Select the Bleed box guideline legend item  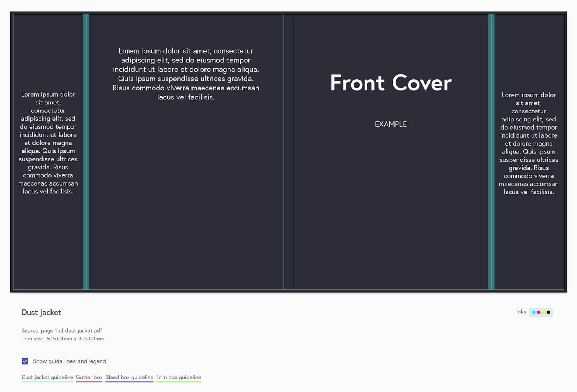tap(129, 377)
